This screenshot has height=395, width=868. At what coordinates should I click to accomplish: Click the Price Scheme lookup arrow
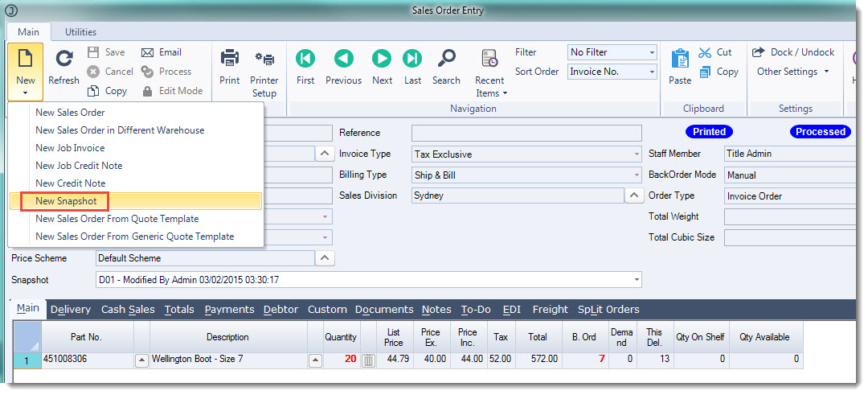325,258
